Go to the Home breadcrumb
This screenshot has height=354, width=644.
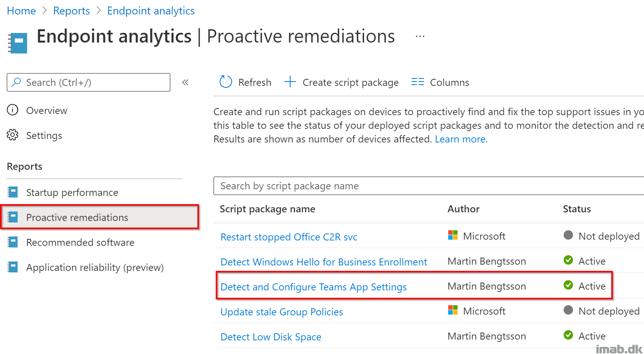point(21,11)
